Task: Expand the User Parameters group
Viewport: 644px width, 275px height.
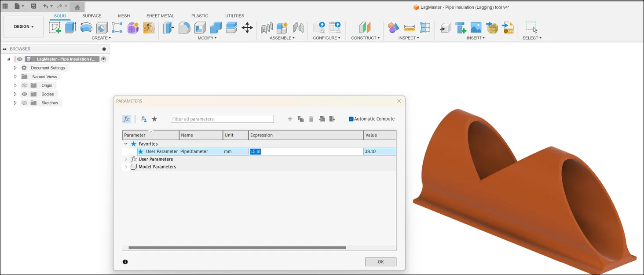Action: tap(126, 159)
